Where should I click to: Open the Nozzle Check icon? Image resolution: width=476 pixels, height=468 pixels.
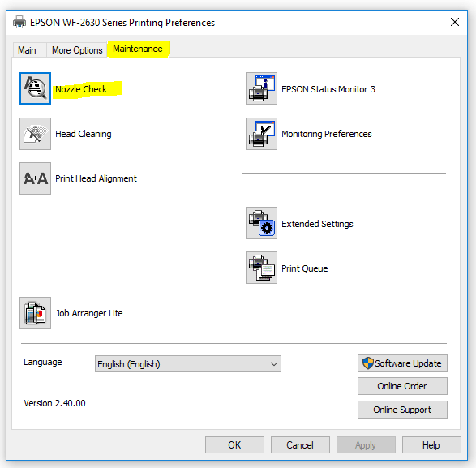pos(35,88)
